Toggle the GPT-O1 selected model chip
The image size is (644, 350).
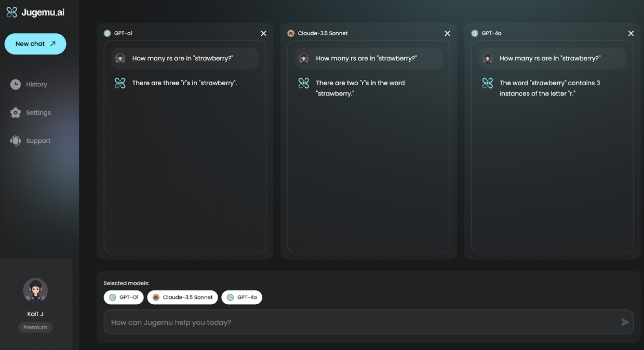(124, 298)
